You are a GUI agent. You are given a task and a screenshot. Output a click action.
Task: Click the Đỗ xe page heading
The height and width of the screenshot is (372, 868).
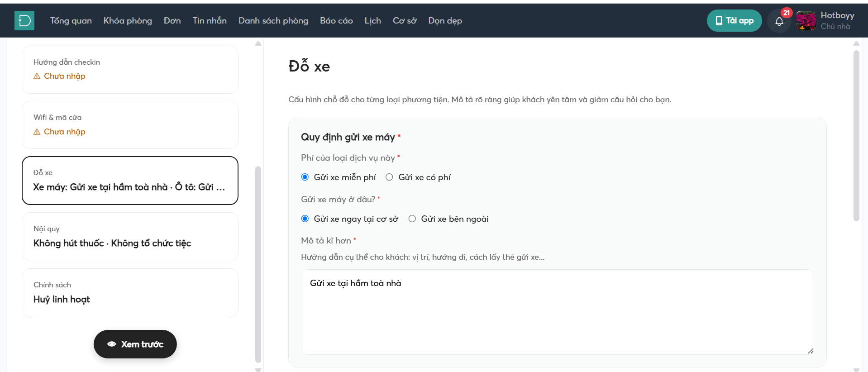pyautogui.click(x=309, y=66)
